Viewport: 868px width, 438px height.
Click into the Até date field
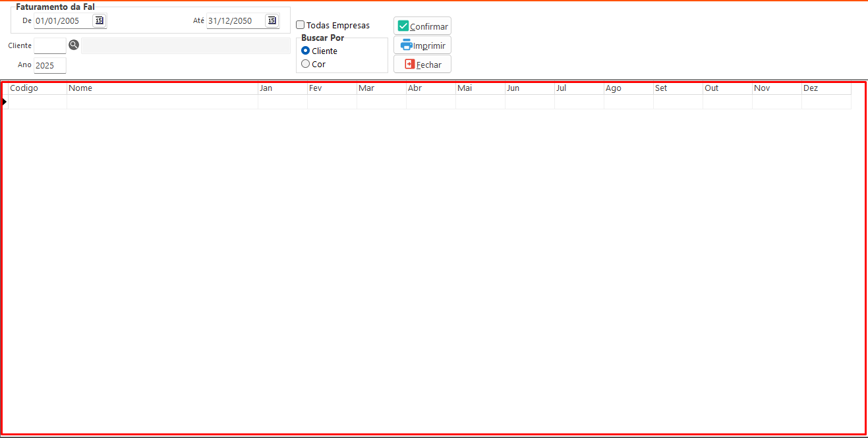tap(235, 20)
